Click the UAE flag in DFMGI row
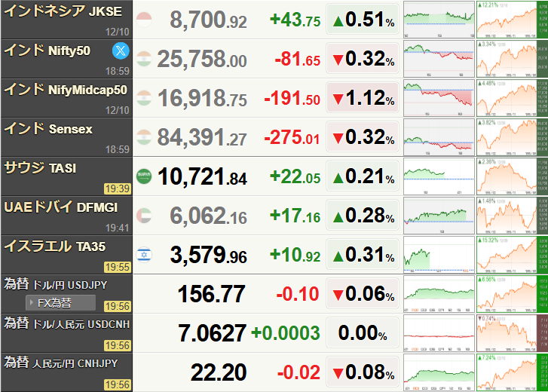The height and width of the screenshot is (392, 548). point(144,215)
